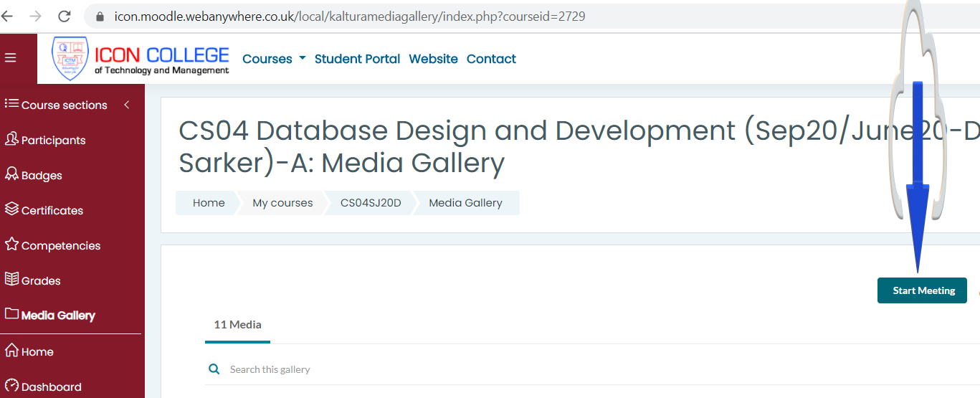Image resolution: width=980 pixels, height=398 pixels.
Task: Click the Grades book icon
Action: pyautogui.click(x=11, y=280)
